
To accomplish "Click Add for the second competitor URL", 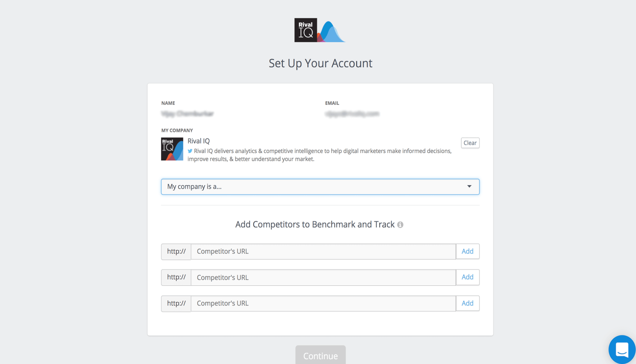I will [467, 277].
